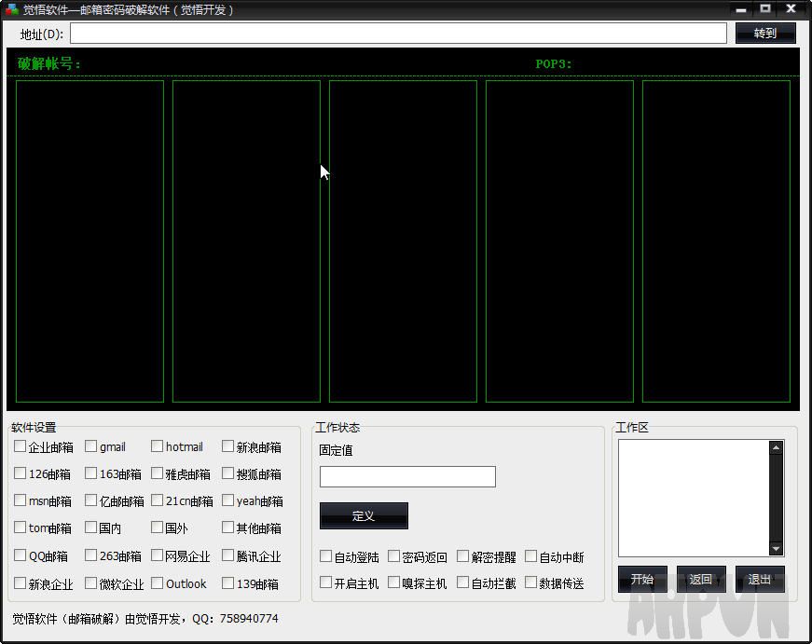The width and height of the screenshot is (812, 644).
Task: Enable the QQ邮箱 checkbox
Action: (x=21, y=555)
